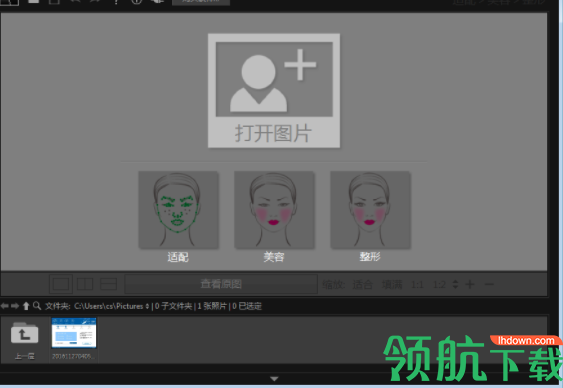Click the magnifier search icon
This screenshot has height=388, width=563.
(37, 306)
